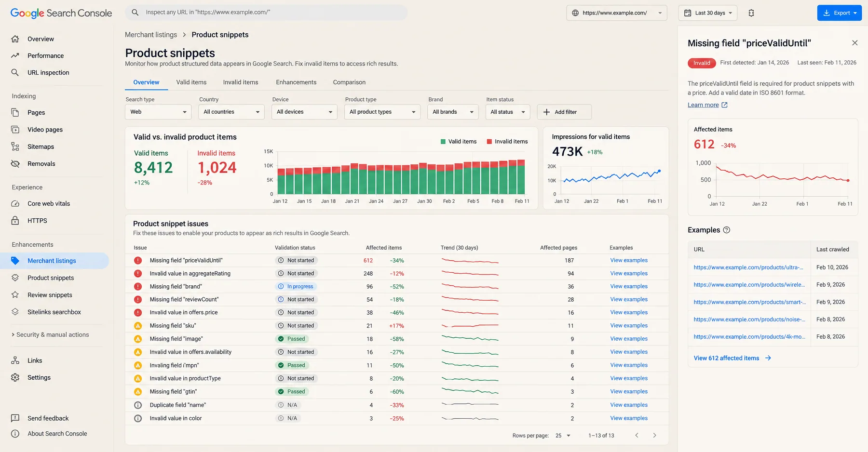Click the Sitelinks searchbox layers icon
This screenshot has width=868, height=452.
coord(15,312)
